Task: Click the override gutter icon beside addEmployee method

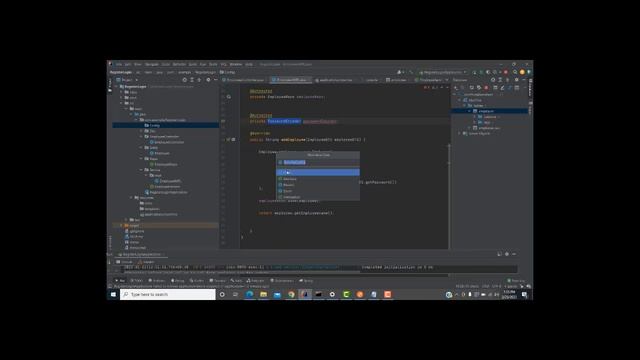Action: (x=229, y=140)
